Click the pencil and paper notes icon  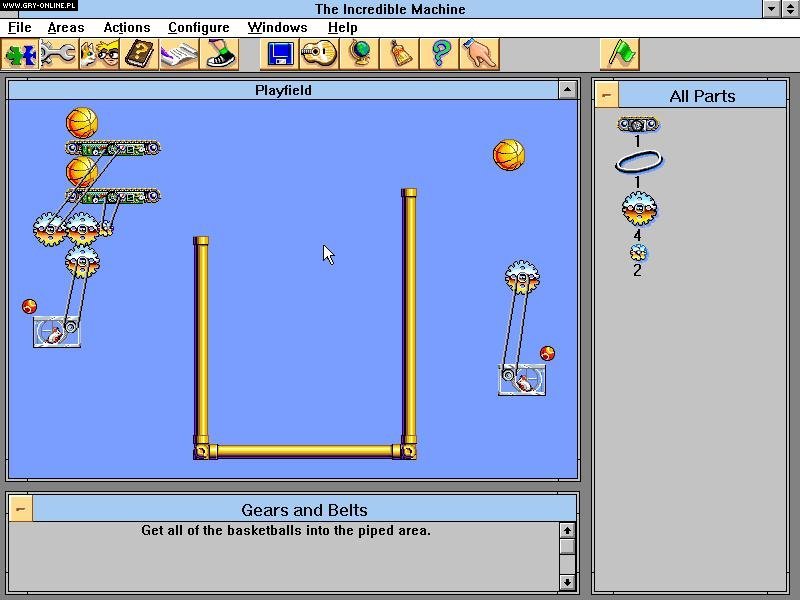pos(178,54)
